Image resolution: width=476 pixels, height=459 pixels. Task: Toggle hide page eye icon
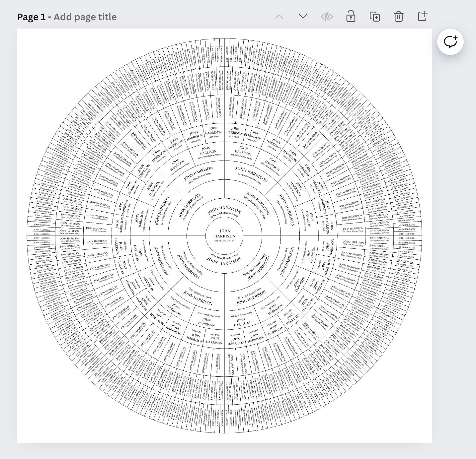coord(327,17)
